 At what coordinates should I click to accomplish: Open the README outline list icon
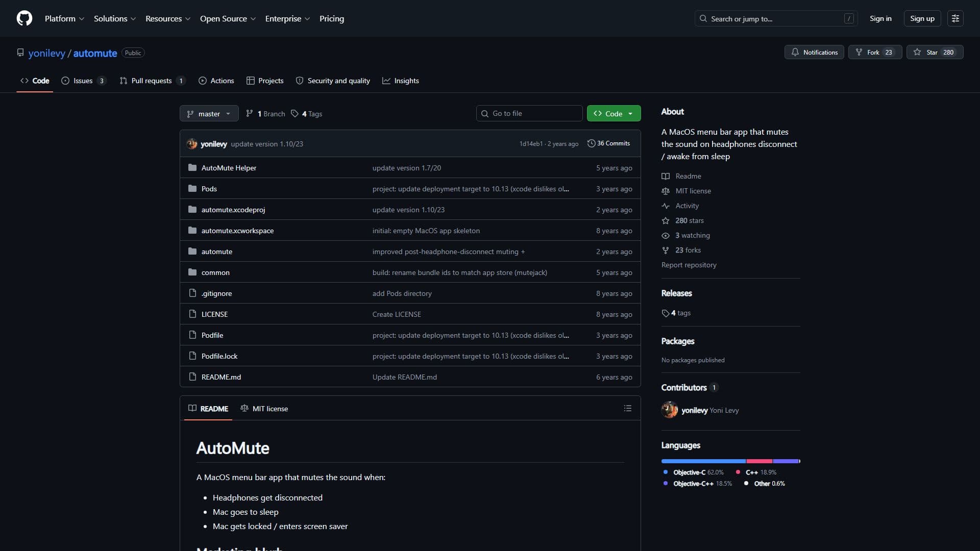[x=627, y=408]
